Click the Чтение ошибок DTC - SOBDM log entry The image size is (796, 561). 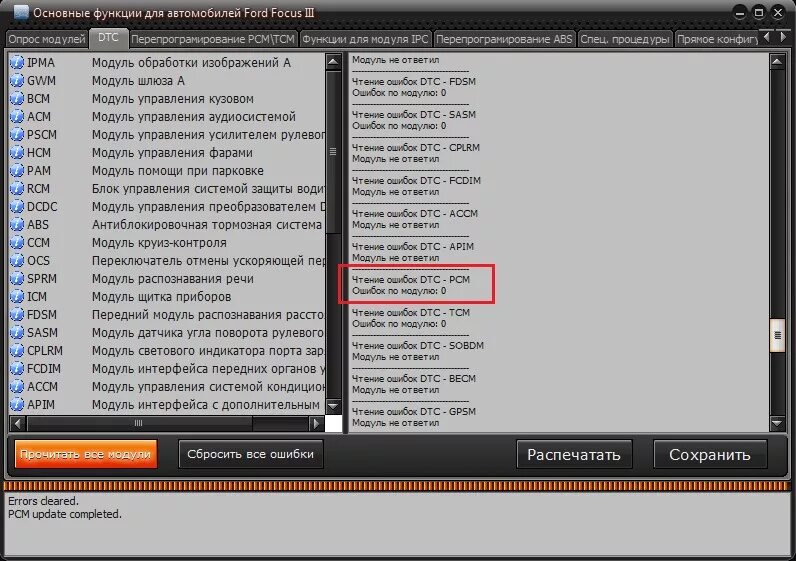418,346
